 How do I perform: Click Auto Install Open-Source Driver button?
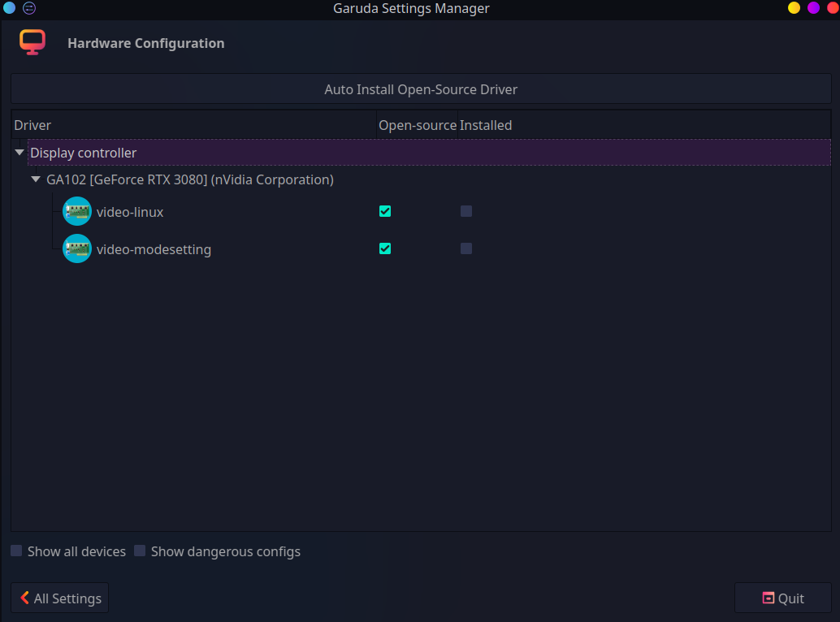pos(421,89)
